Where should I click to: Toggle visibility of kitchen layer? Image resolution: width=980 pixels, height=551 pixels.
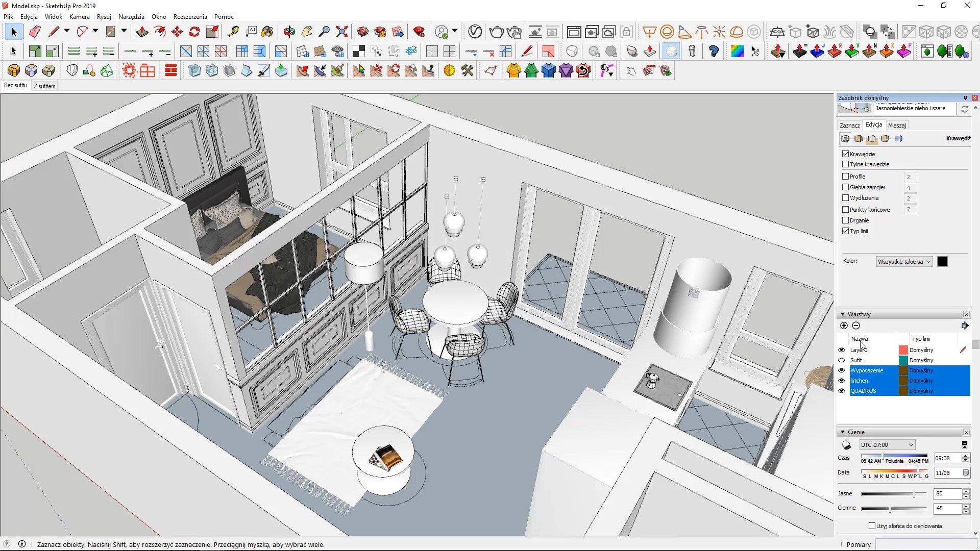point(841,381)
